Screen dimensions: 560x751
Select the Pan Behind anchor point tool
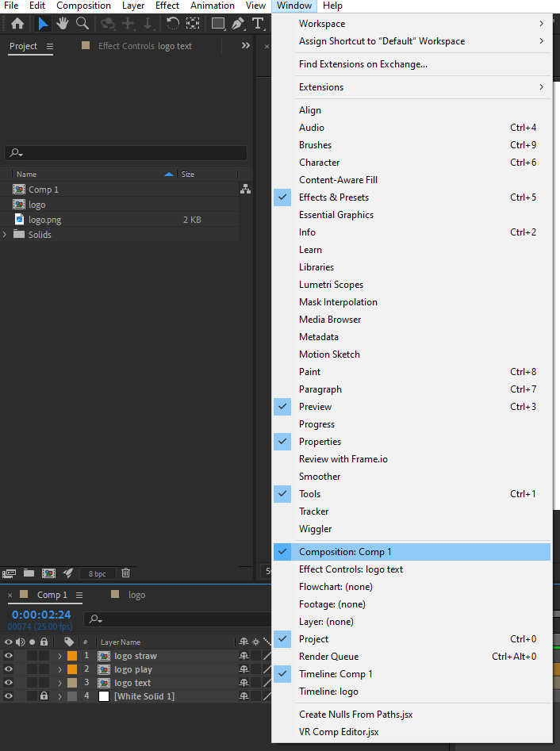(193, 24)
